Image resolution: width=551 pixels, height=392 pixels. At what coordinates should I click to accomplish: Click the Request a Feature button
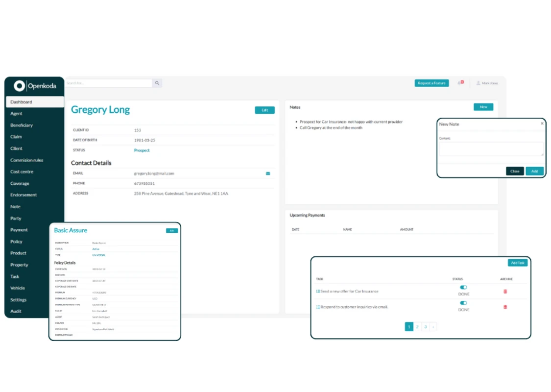click(431, 83)
